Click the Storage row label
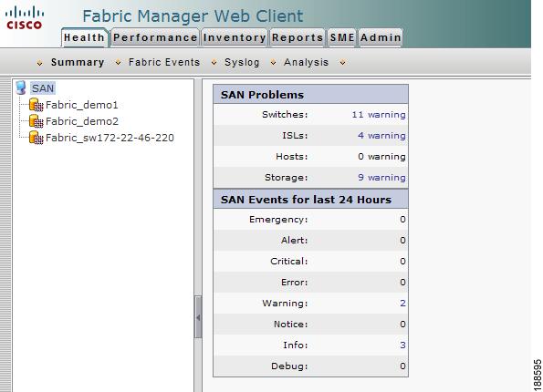The height and width of the screenshot is (392, 543). click(286, 177)
